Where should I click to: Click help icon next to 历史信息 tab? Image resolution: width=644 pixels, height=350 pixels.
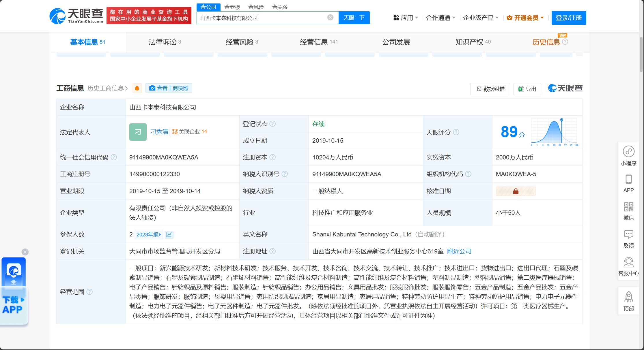(x=565, y=42)
